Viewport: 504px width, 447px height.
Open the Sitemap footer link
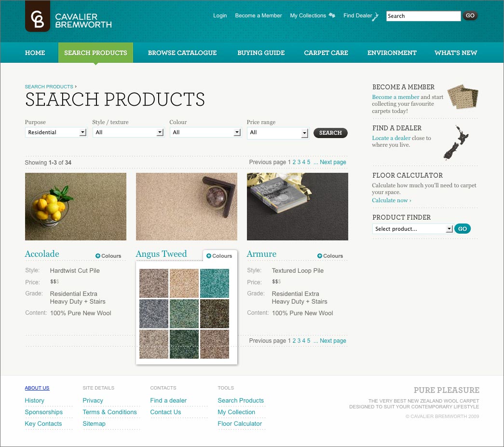[94, 424]
